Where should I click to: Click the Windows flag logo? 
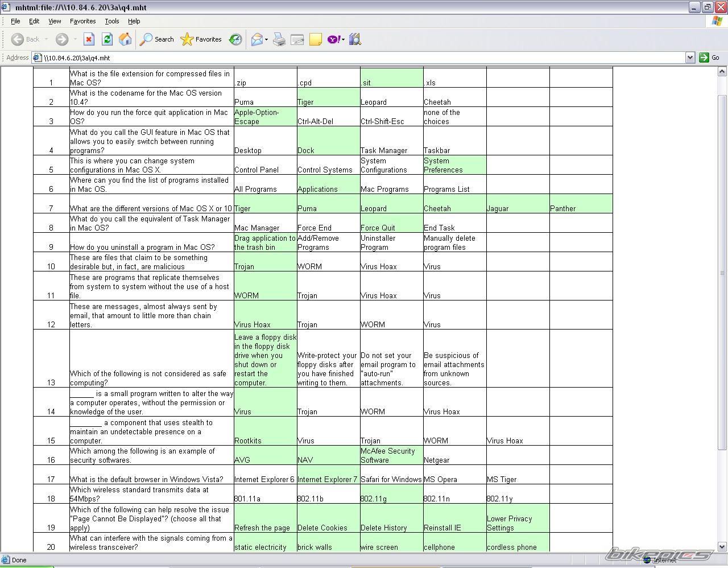coord(717,21)
